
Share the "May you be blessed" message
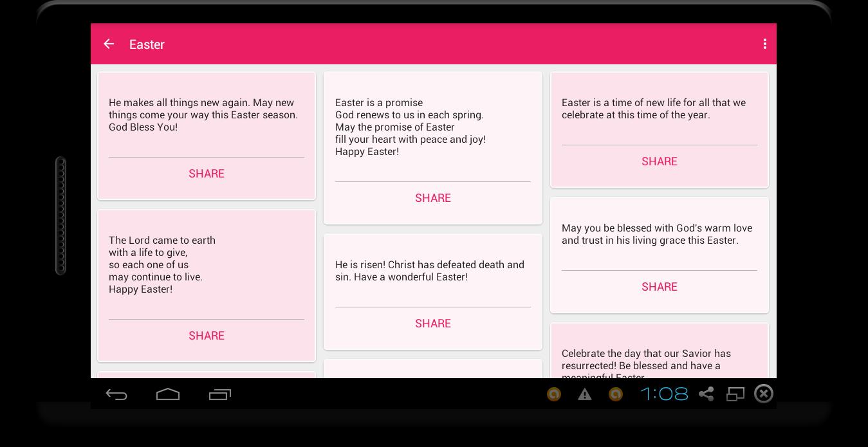point(659,287)
